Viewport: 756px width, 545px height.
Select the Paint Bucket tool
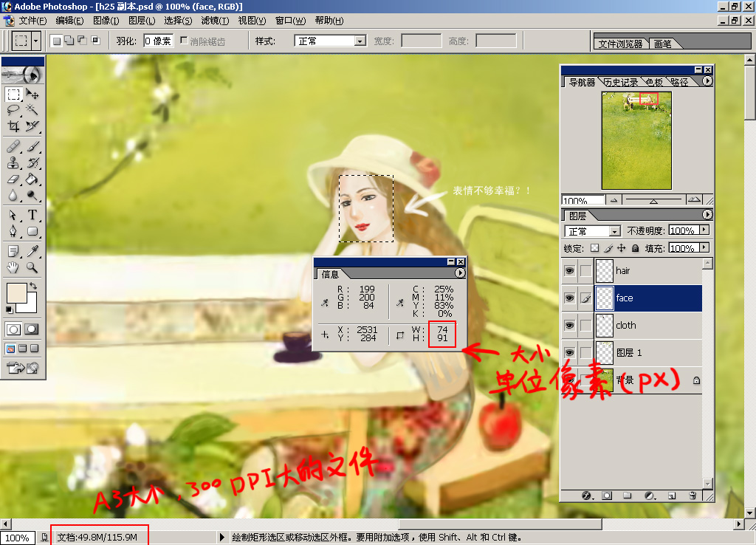[32, 179]
